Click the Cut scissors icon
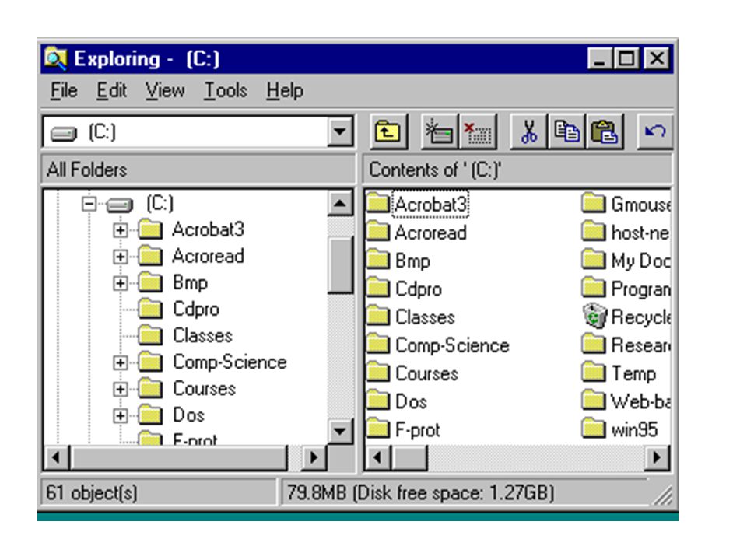Image resolution: width=747 pixels, height=560 pixels. pyautogui.click(x=528, y=131)
